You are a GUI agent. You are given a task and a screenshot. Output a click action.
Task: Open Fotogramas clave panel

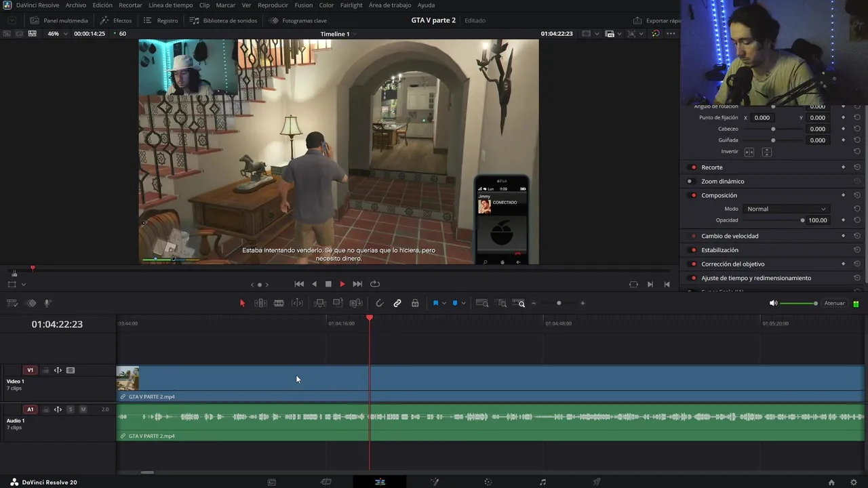[x=298, y=20]
